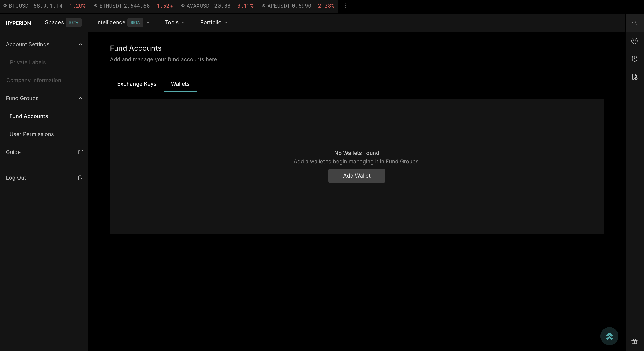Open the document settings icon in right sidebar
Image resolution: width=644 pixels, height=351 pixels.
coord(634,77)
